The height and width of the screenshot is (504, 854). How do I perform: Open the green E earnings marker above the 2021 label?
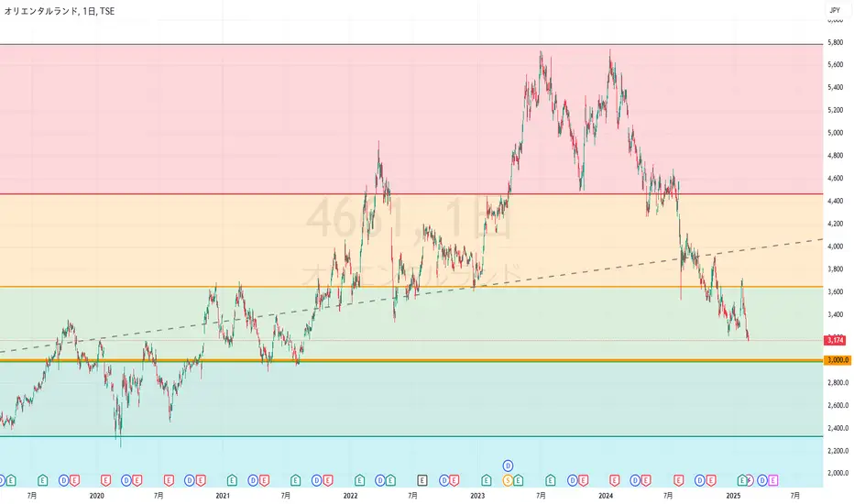[232, 480]
